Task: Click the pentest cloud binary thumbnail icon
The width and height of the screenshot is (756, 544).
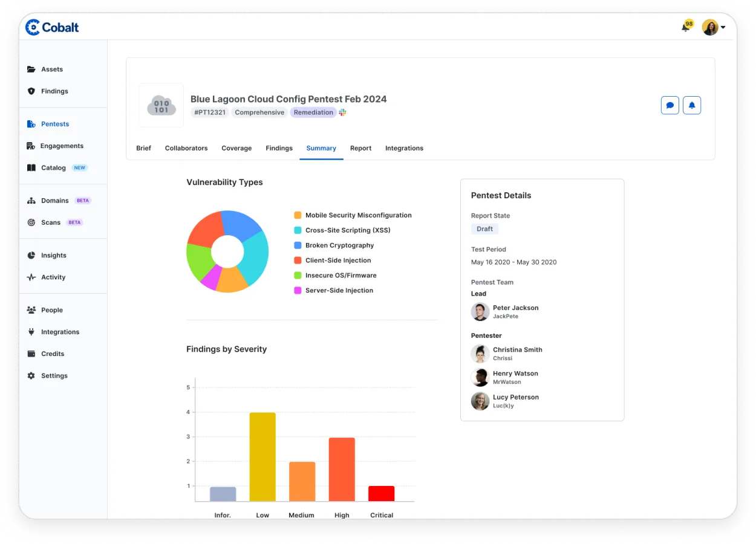Action: (161, 105)
